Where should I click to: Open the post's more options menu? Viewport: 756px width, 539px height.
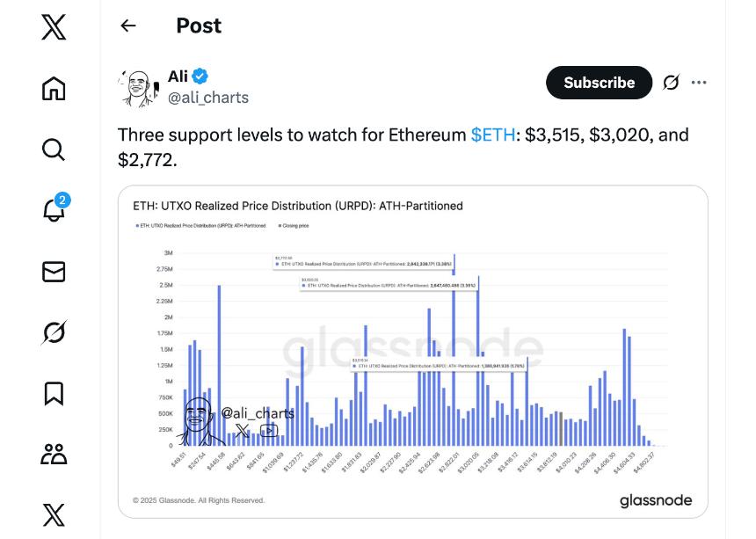[699, 82]
